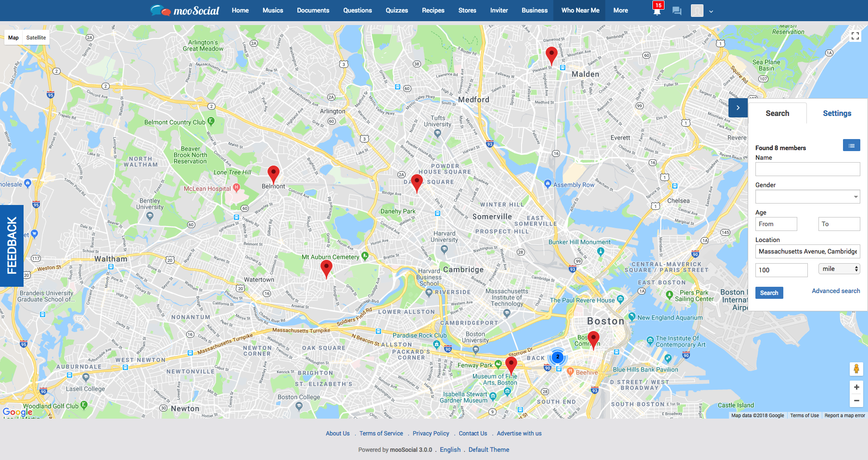Image resolution: width=868 pixels, height=460 pixels.
Task: Open Advertise with us link
Action: coord(519,434)
